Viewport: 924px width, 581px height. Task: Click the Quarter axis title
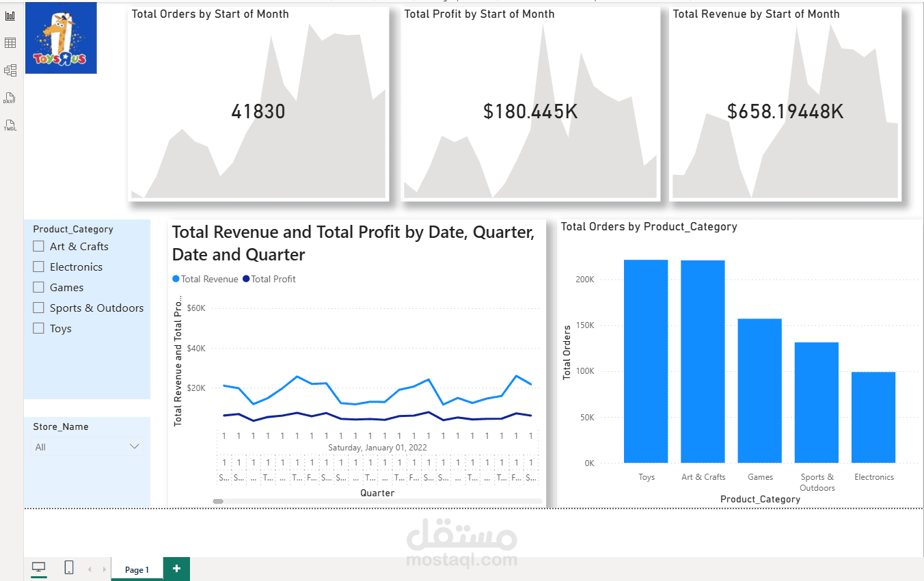click(x=377, y=493)
